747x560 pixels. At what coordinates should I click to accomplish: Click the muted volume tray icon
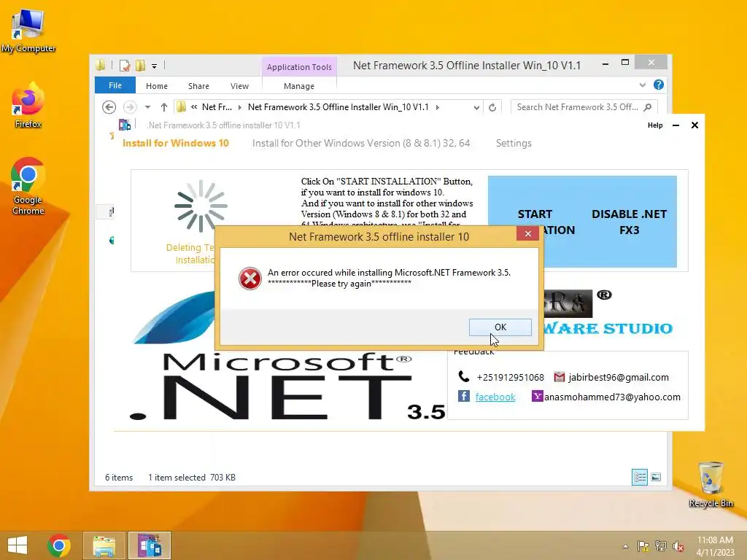coord(678,546)
